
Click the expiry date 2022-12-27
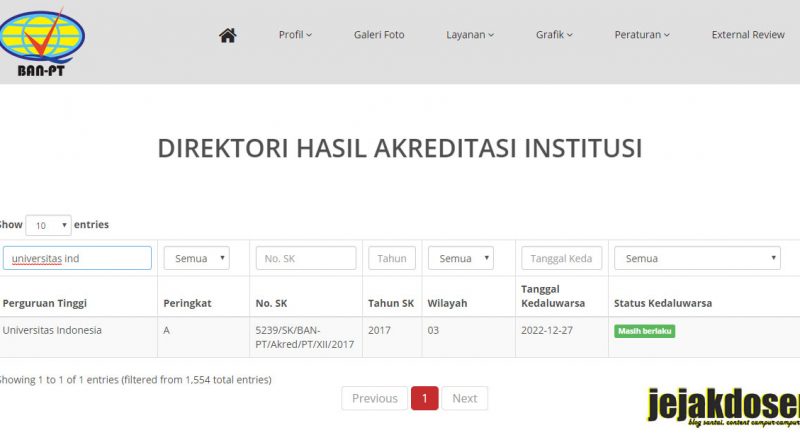(x=547, y=330)
